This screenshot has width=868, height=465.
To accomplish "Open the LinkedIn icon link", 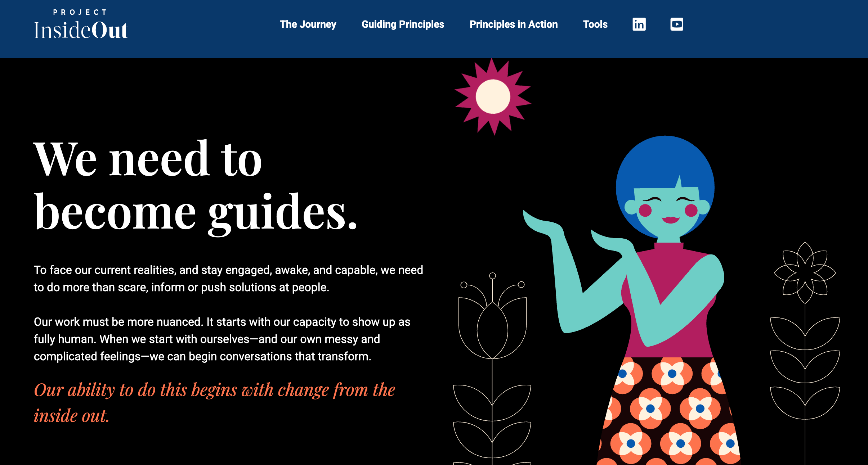I will pos(639,24).
